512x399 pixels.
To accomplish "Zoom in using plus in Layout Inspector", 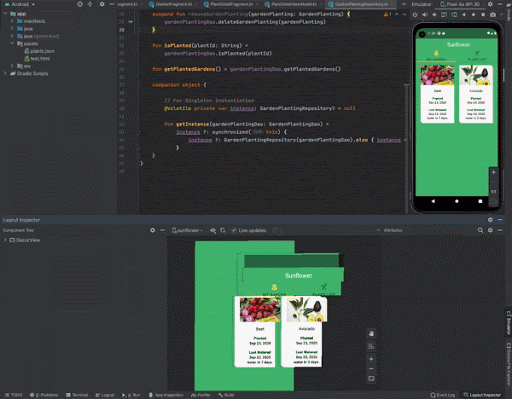I will pos(371,359).
